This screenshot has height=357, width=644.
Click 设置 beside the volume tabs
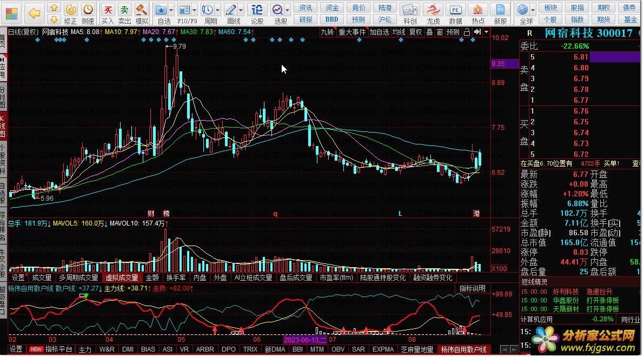[18, 277]
